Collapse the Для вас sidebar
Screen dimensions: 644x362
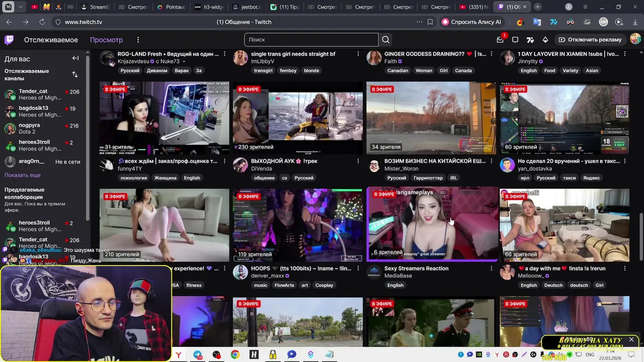pos(75,58)
